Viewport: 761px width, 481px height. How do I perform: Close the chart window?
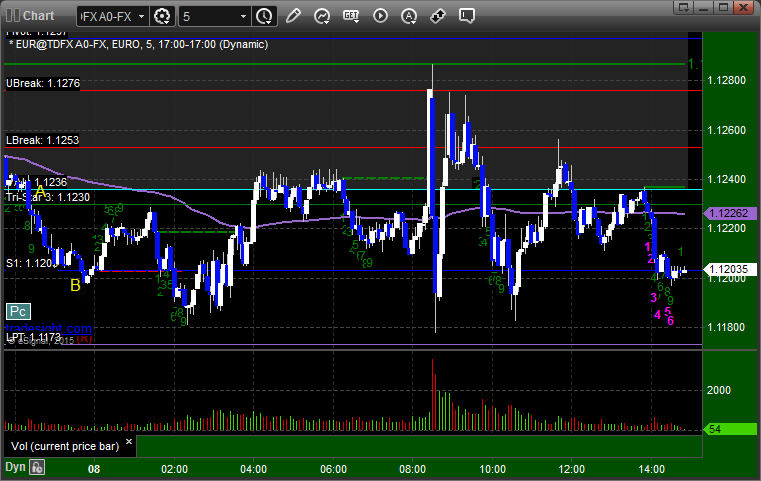click(743, 7)
